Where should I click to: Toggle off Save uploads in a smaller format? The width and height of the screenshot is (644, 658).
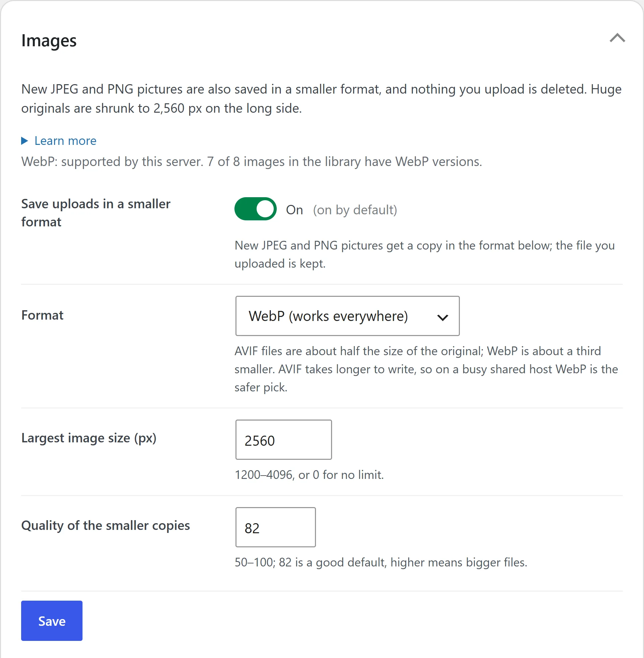point(255,209)
